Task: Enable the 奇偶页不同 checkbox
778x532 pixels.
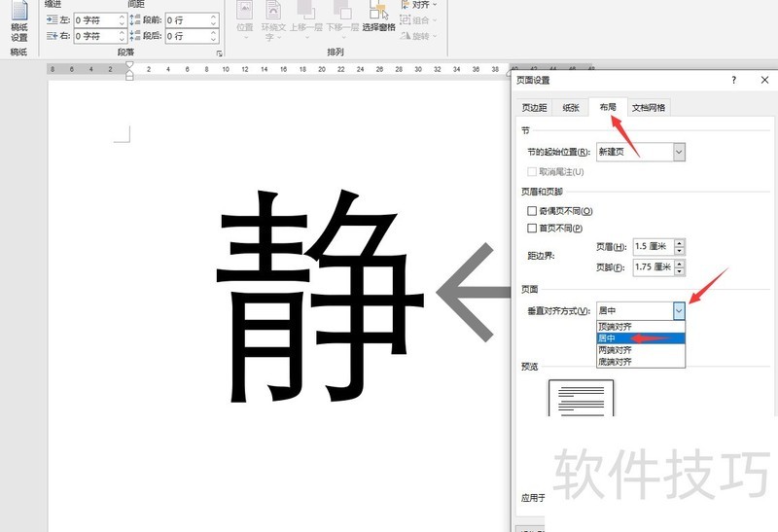Action: (532, 211)
